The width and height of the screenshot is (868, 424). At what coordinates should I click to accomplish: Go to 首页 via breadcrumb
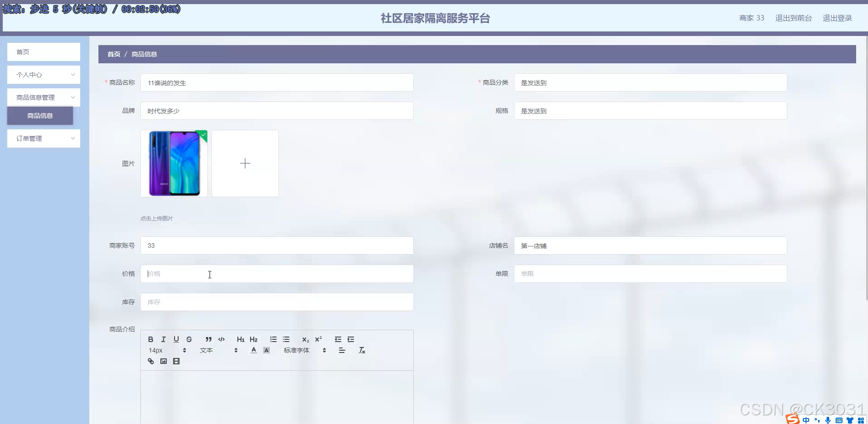pos(114,54)
